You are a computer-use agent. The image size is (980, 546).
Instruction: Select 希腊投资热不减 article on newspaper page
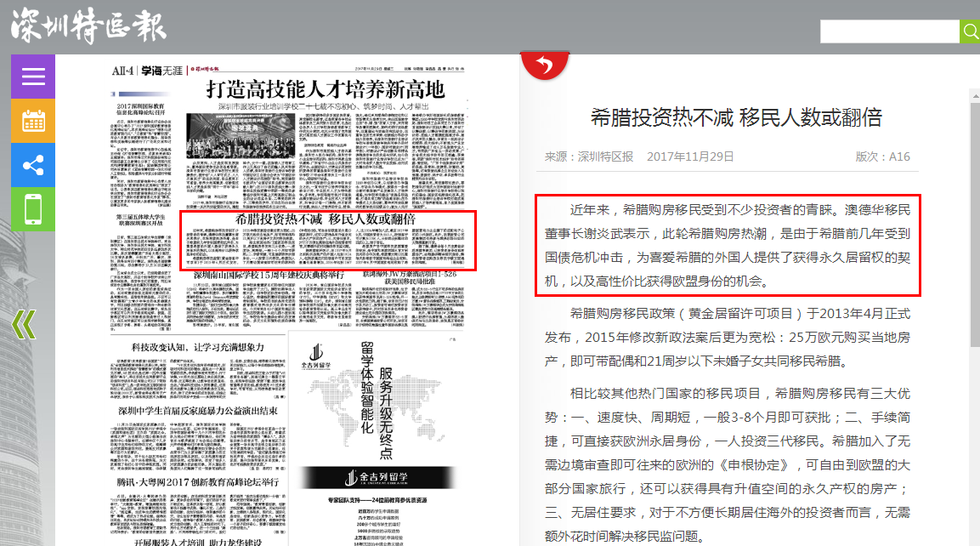click(x=328, y=241)
